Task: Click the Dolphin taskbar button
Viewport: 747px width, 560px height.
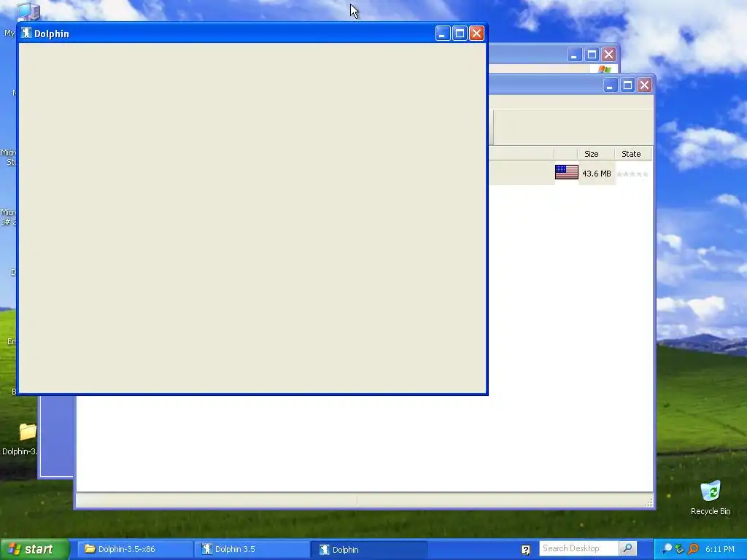Action: click(x=368, y=550)
